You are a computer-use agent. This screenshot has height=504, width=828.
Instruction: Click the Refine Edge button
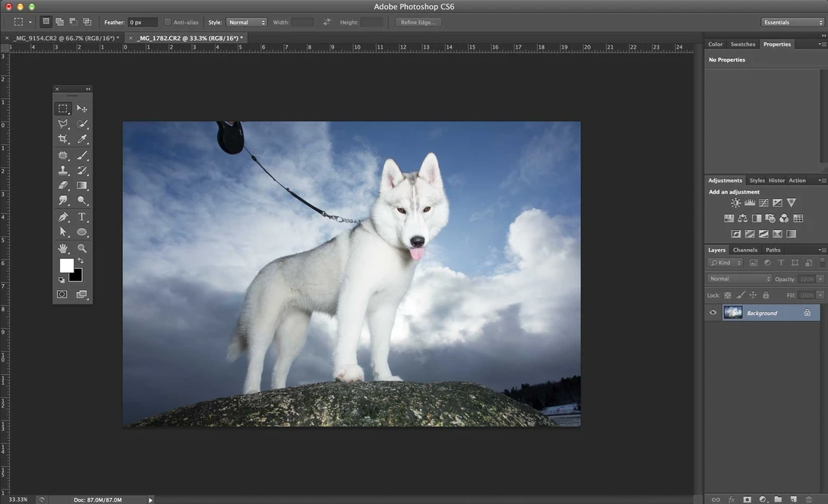[x=418, y=22]
